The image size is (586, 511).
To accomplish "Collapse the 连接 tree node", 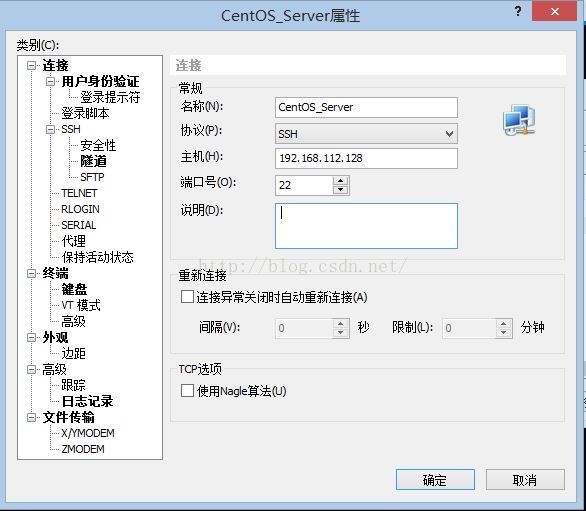I will click(x=32, y=66).
